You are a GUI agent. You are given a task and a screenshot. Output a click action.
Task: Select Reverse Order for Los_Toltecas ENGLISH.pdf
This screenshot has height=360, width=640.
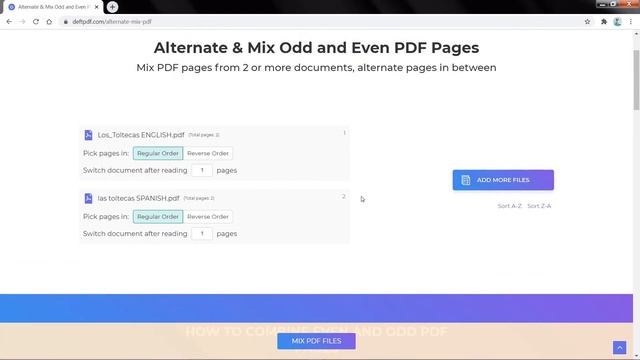click(208, 153)
